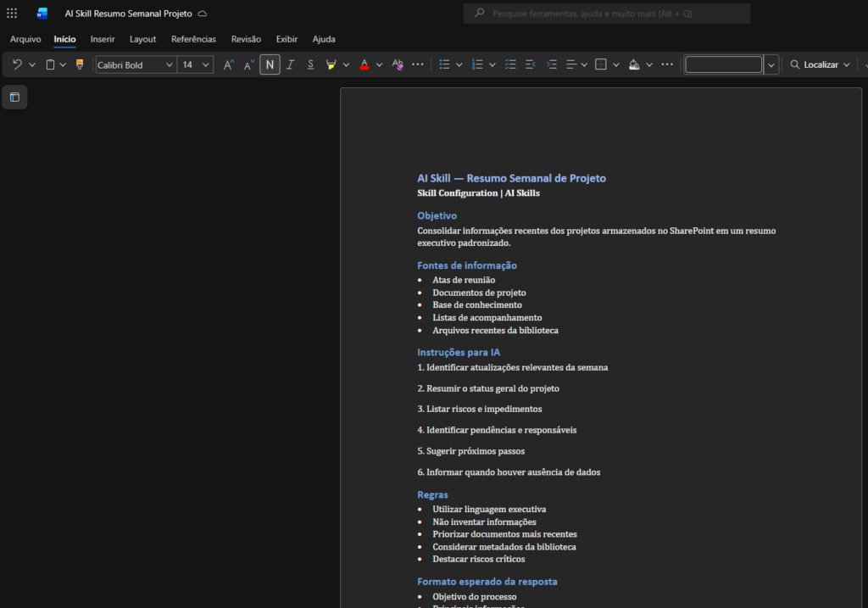Click the bullet Atas de reunião
This screenshot has width=868, height=608.
tap(464, 280)
